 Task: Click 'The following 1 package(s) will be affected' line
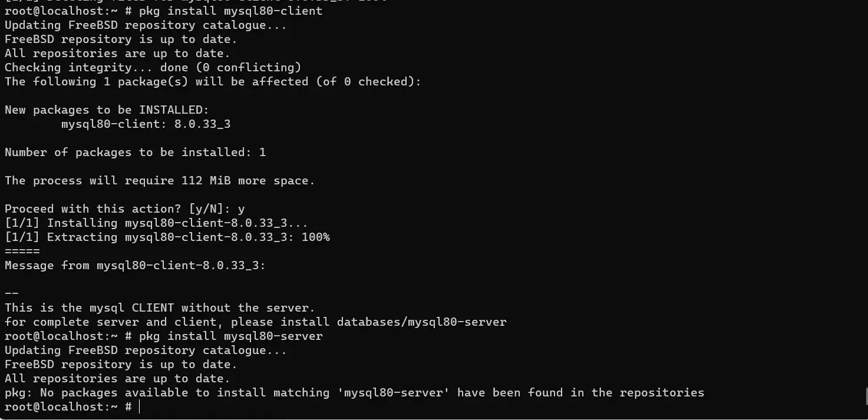[213, 81]
